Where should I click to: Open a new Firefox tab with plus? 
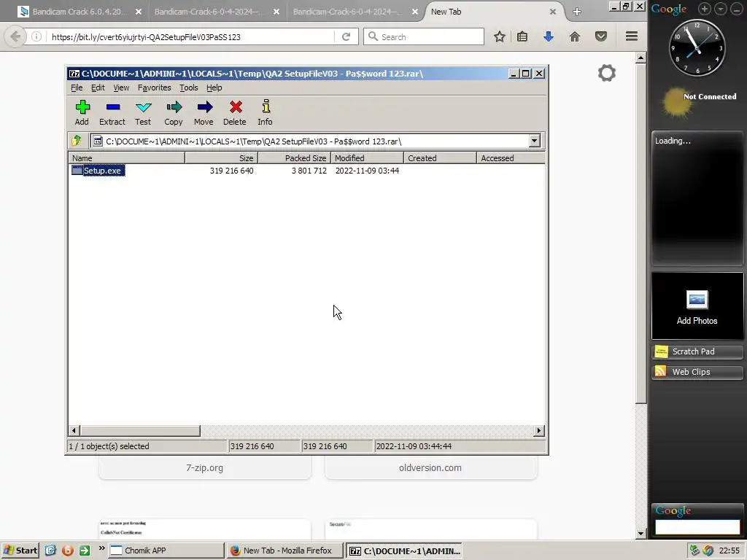577,12
